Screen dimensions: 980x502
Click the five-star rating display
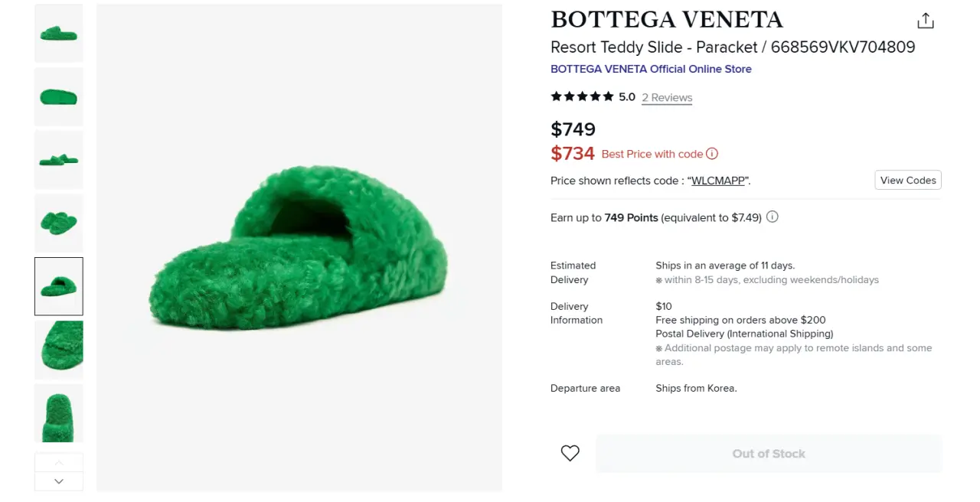tap(582, 96)
